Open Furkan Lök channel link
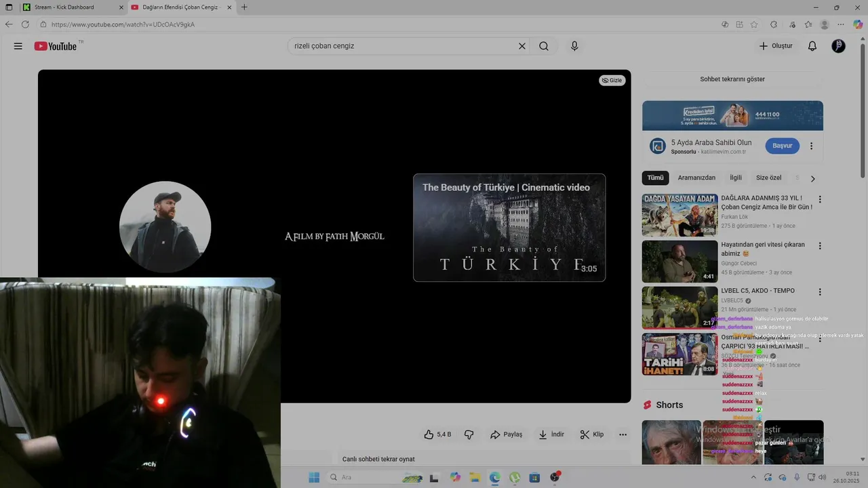This screenshot has width=868, height=488. (734, 217)
